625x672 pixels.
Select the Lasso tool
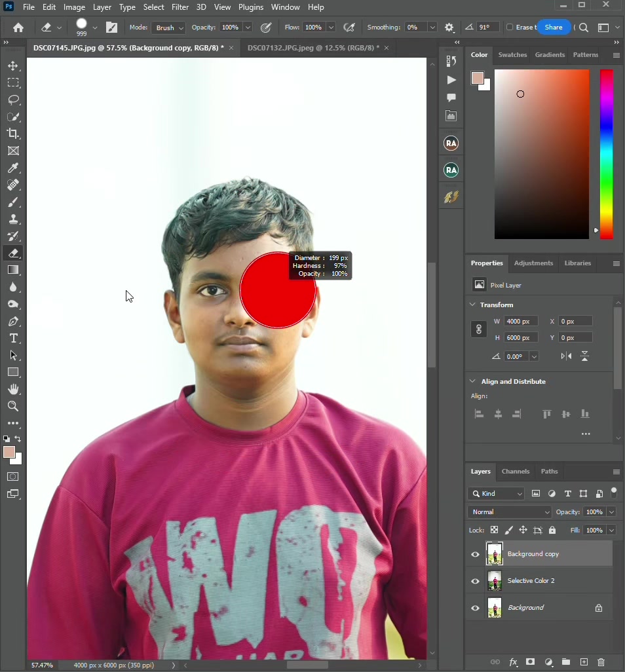click(13, 100)
